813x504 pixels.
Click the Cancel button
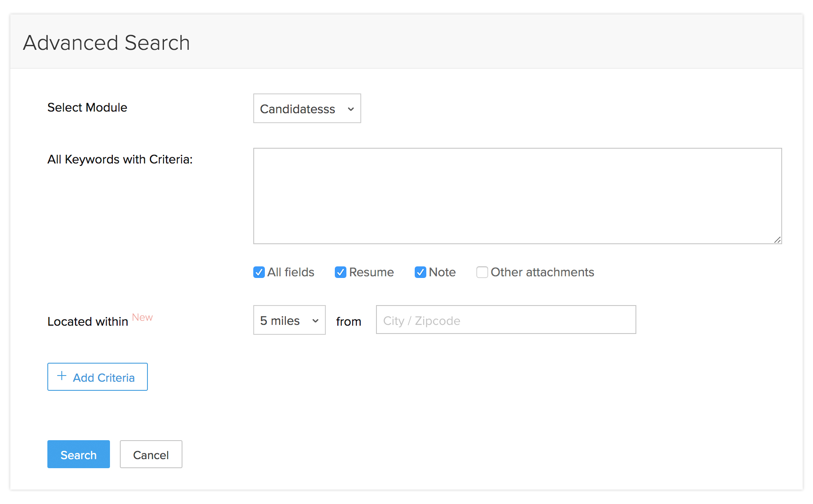[151, 455]
